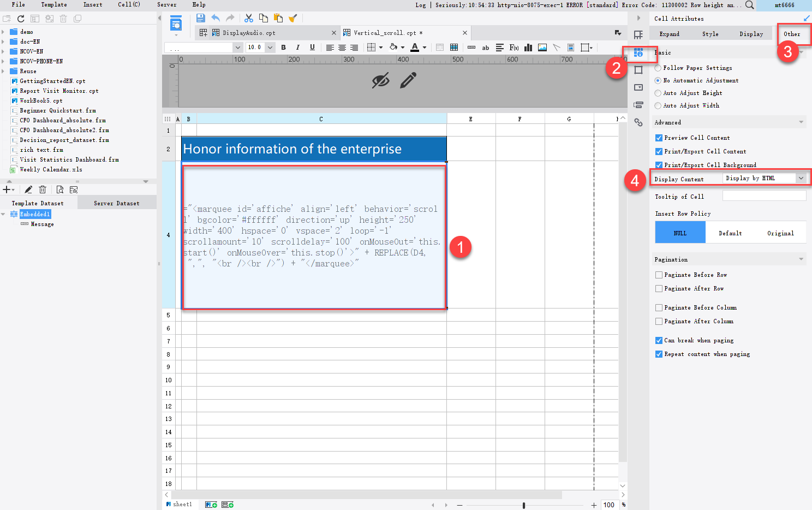The image size is (812, 510).
Task: Uncheck Preview Cell Content
Action: [659, 138]
